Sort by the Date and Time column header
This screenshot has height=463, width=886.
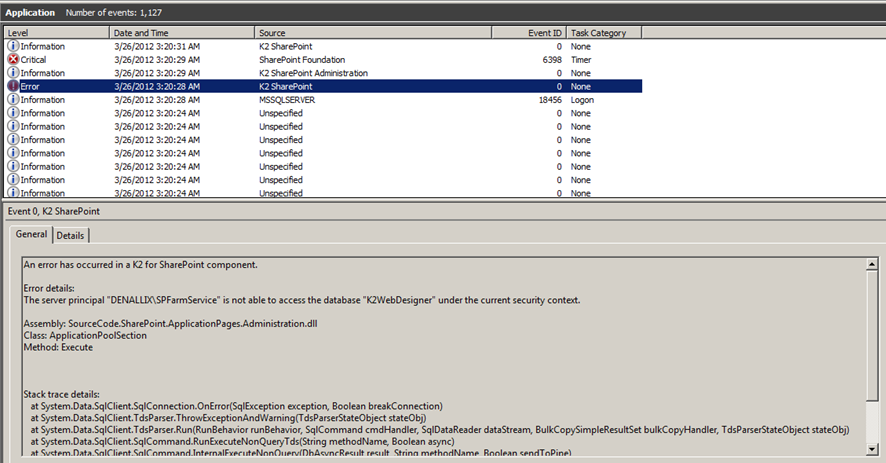pos(182,33)
